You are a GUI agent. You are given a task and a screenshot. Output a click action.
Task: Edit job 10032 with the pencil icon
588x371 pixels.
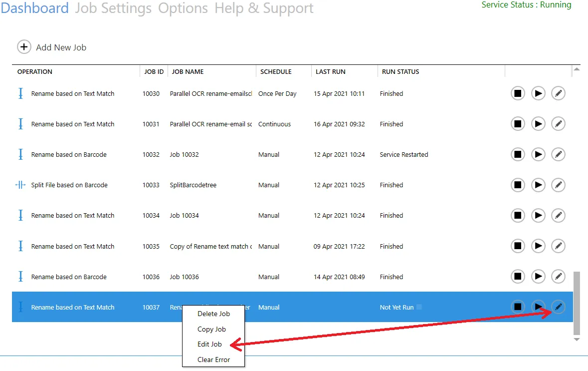tap(559, 155)
